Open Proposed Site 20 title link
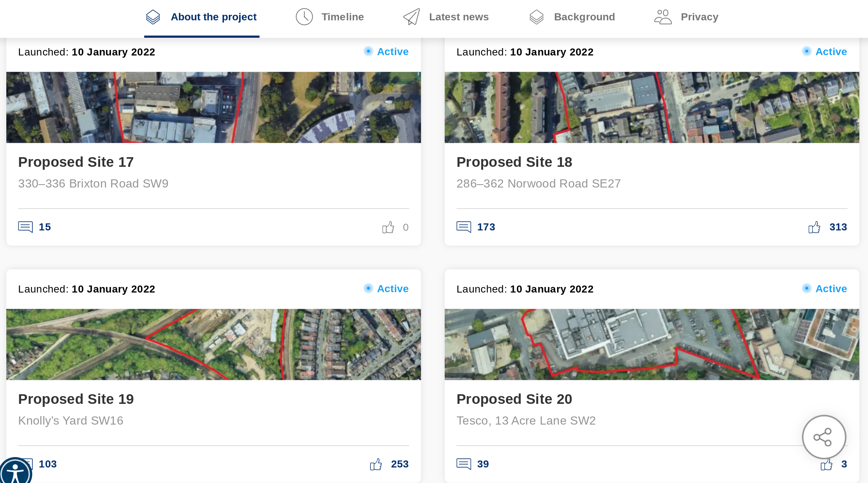 pyautogui.click(x=514, y=399)
